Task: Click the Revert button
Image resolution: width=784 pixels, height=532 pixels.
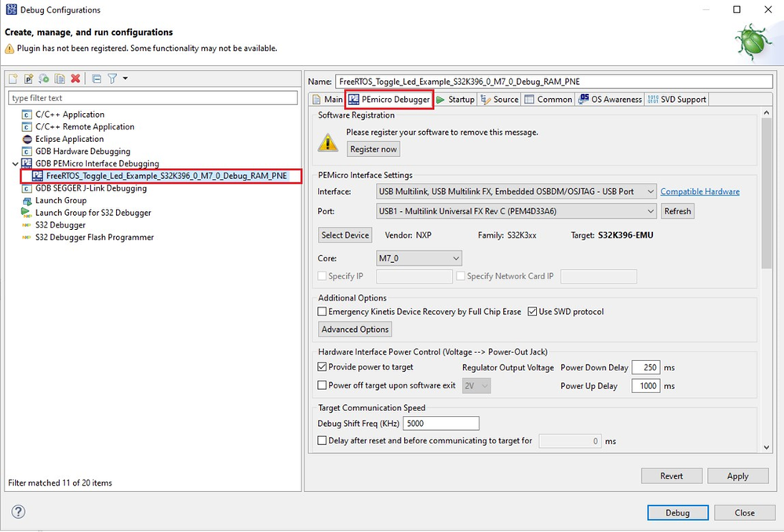Action: point(672,476)
